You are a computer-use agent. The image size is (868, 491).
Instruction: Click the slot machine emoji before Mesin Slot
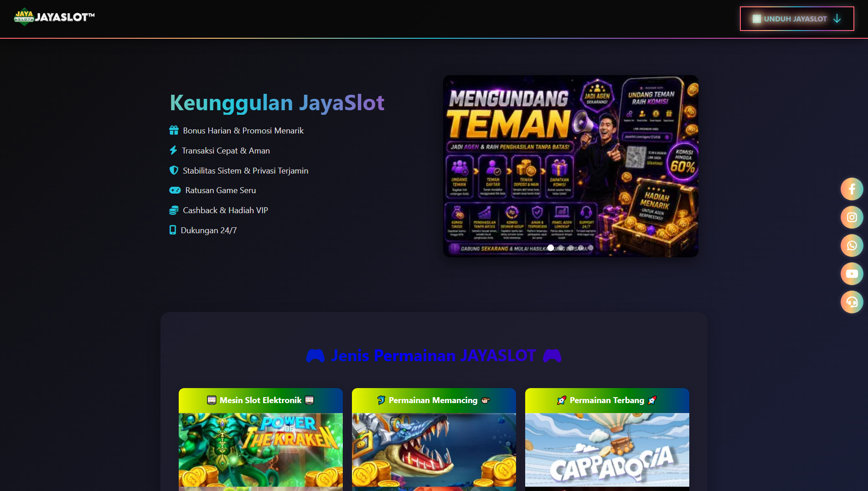click(x=212, y=400)
